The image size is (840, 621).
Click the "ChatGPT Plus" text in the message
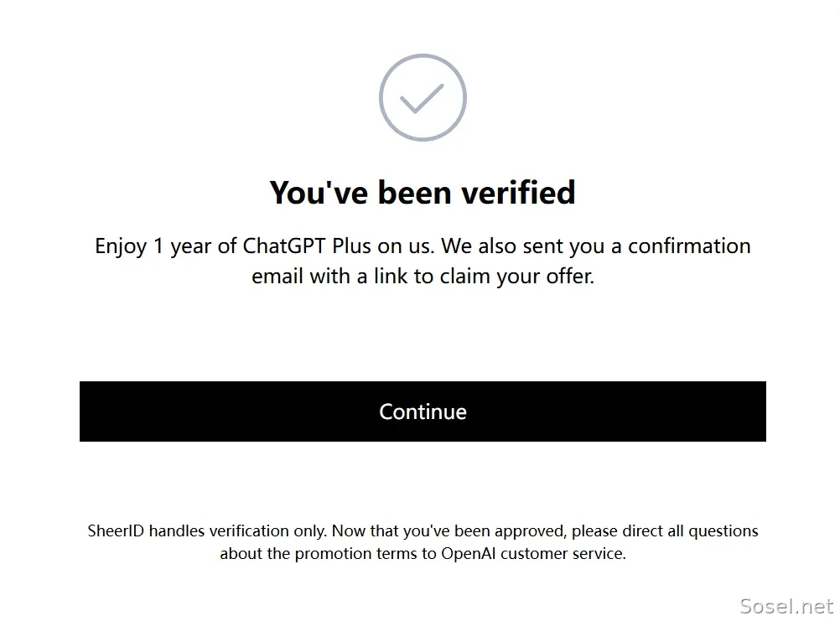[307, 246]
